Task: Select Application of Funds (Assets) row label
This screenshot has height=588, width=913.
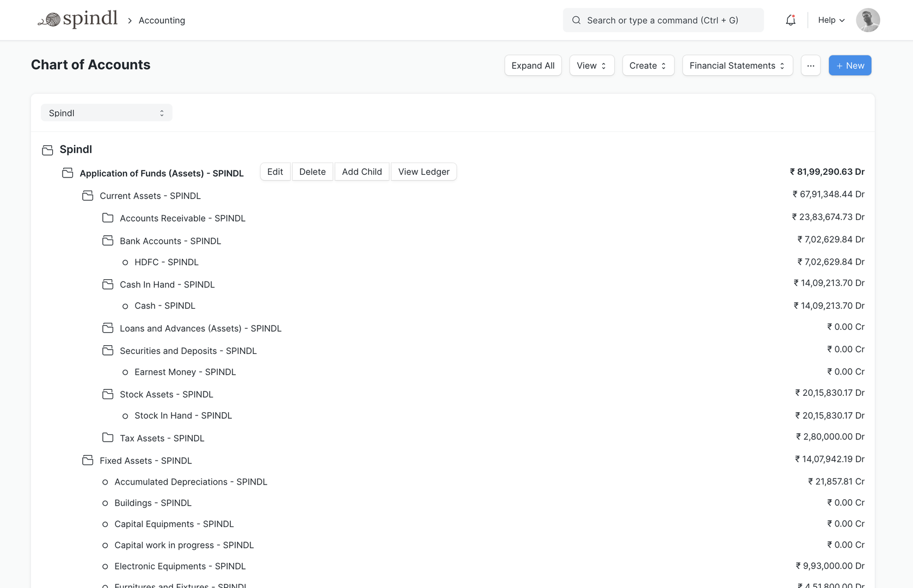Action: (x=162, y=173)
